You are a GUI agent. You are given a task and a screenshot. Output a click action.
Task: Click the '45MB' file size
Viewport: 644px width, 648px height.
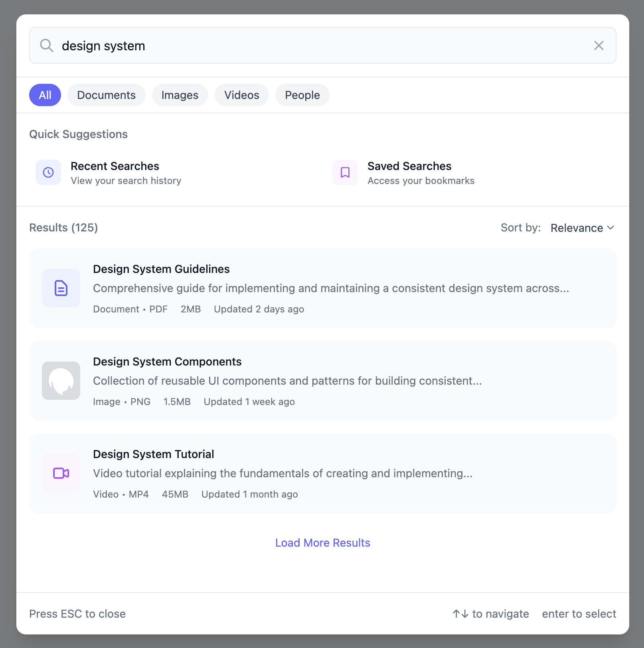[x=175, y=494]
